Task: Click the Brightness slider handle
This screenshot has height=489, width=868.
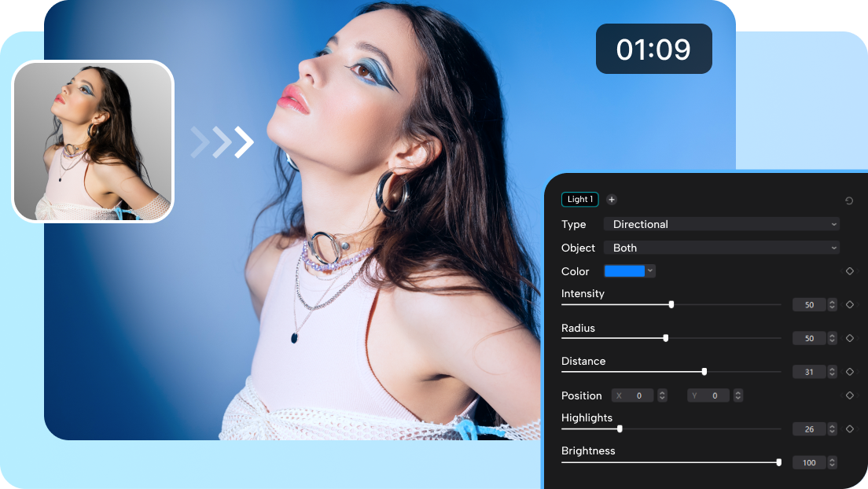Action: point(779,462)
